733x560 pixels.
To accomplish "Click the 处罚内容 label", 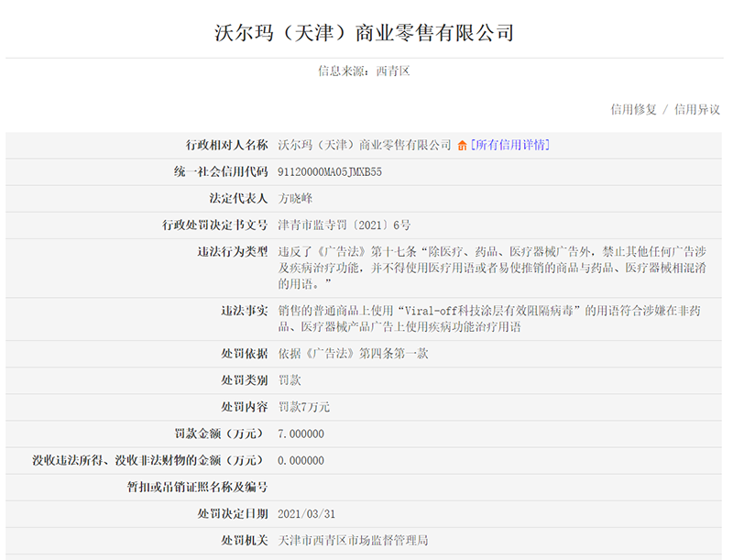I will pos(245,407).
